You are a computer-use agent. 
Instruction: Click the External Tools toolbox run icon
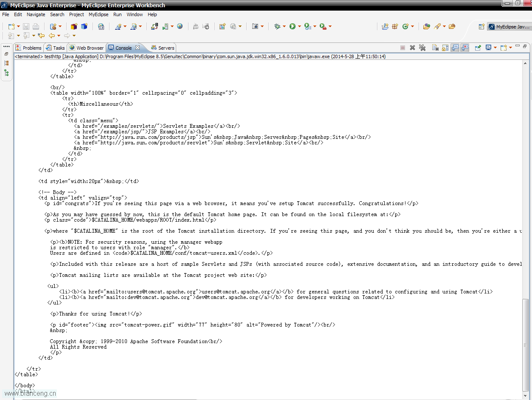click(323, 26)
